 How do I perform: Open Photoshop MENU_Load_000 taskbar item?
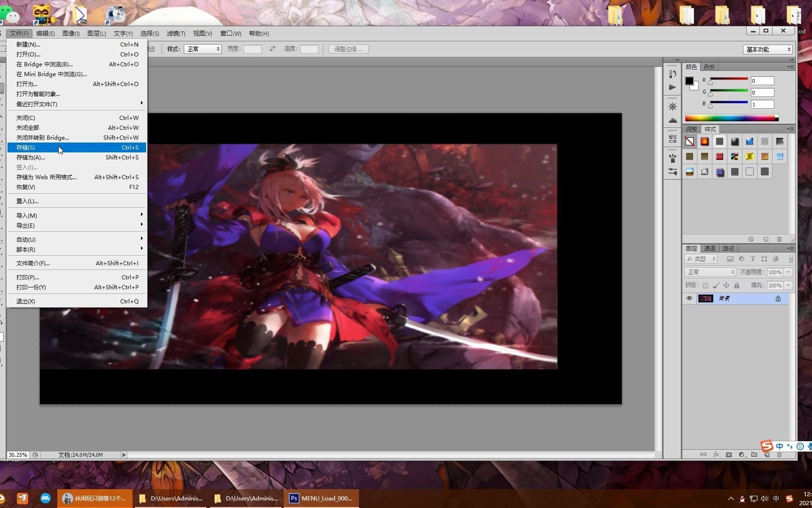click(x=321, y=498)
